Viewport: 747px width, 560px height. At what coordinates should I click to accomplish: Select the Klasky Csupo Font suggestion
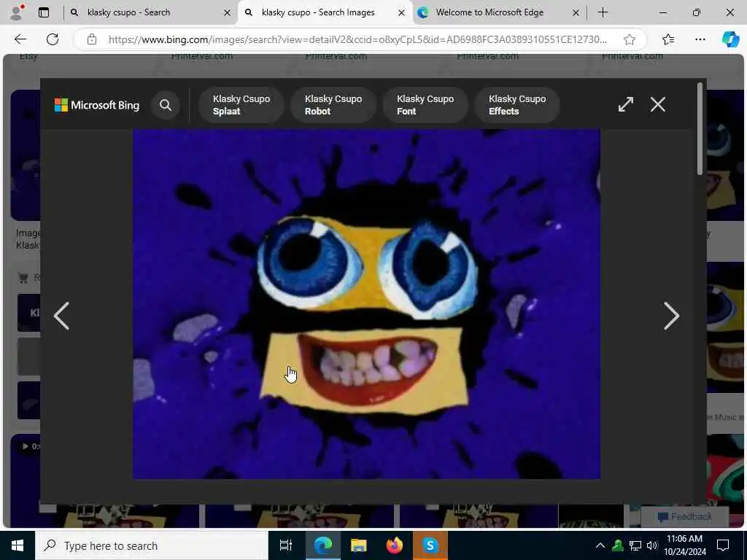pos(425,105)
